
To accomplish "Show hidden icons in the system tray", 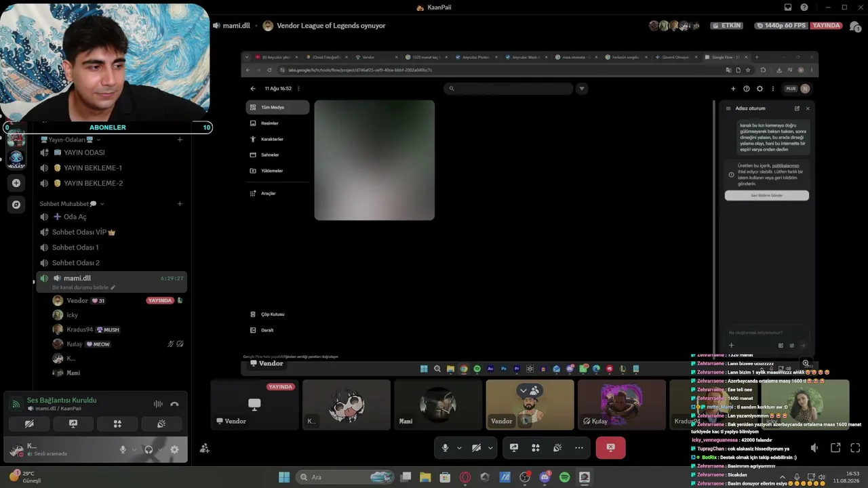I will pyautogui.click(x=782, y=477).
